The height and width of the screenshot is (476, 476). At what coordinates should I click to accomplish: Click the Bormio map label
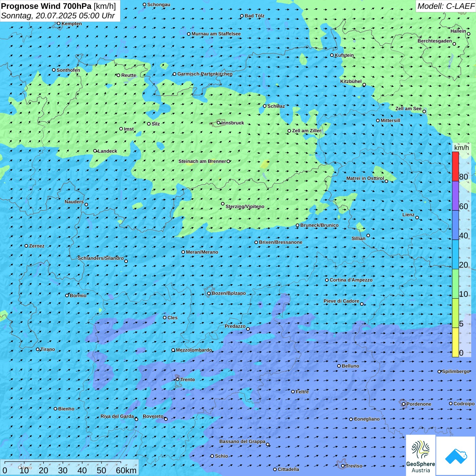[78, 295]
